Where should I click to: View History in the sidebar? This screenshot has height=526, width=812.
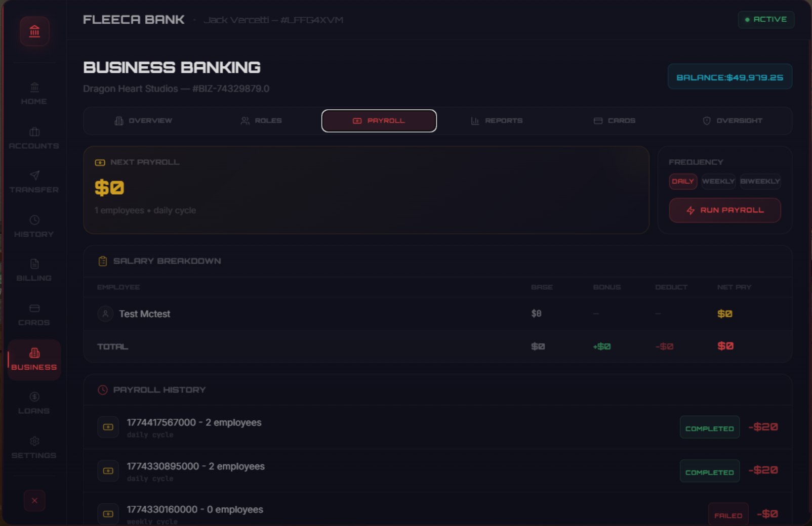[x=34, y=227]
